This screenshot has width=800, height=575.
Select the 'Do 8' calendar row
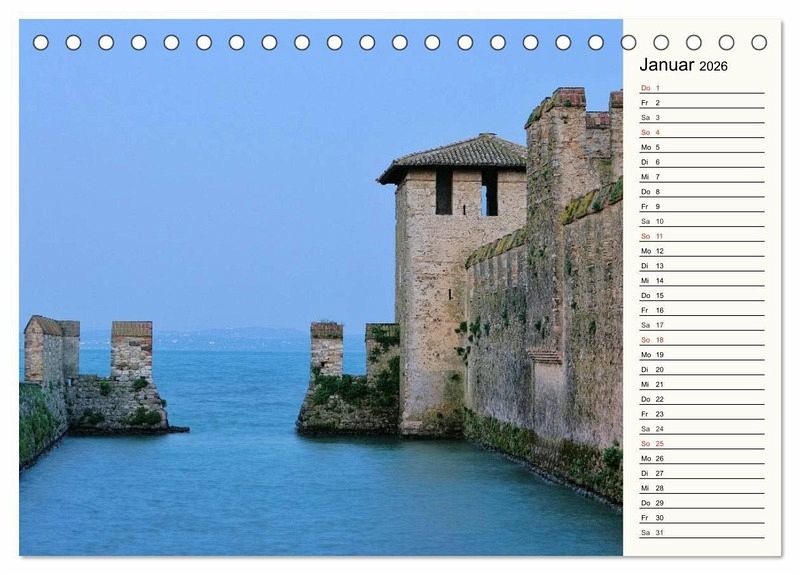point(702,191)
